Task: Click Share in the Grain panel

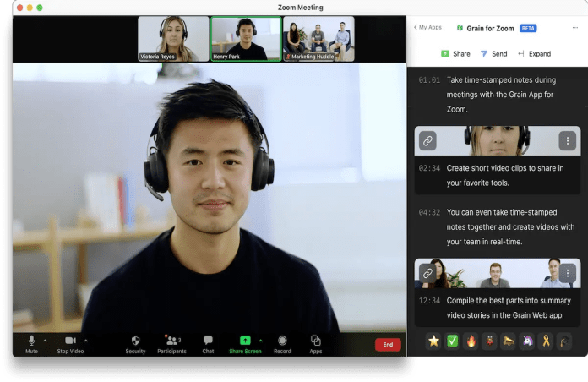Action: 455,53
